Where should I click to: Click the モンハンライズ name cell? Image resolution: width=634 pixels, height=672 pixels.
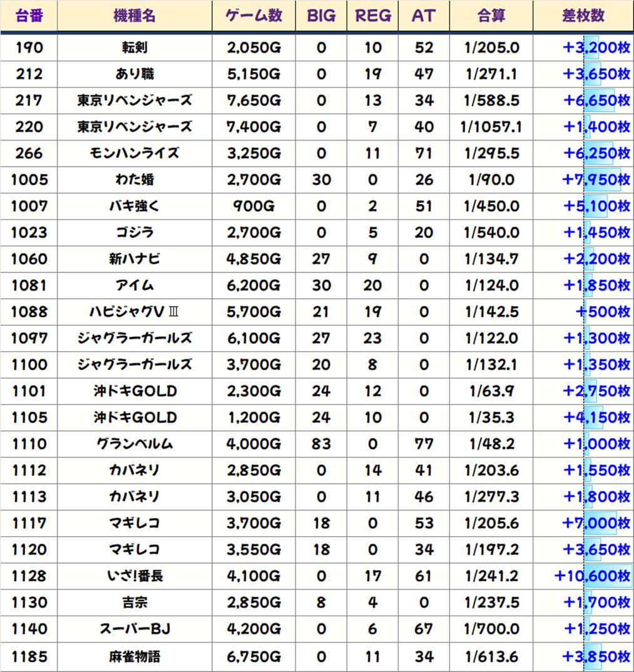pyautogui.click(x=135, y=153)
